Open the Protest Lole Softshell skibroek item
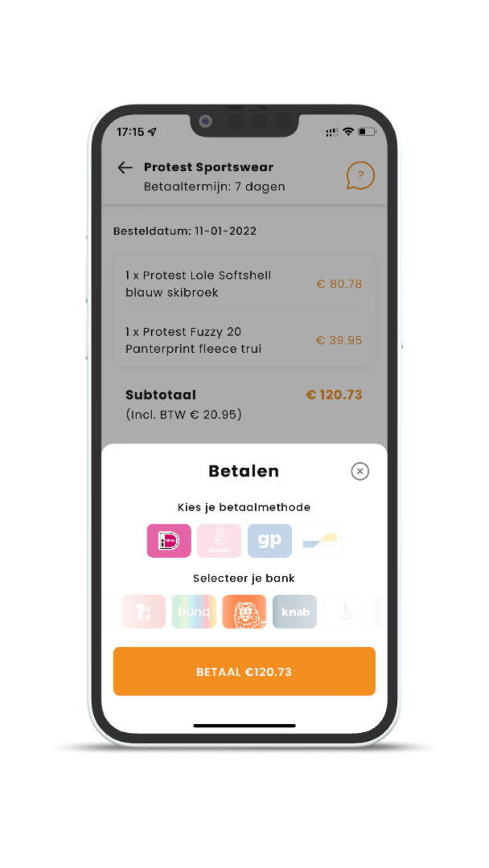Image resolution: width=489 pixels, height=868 pixels. [244, 284]
